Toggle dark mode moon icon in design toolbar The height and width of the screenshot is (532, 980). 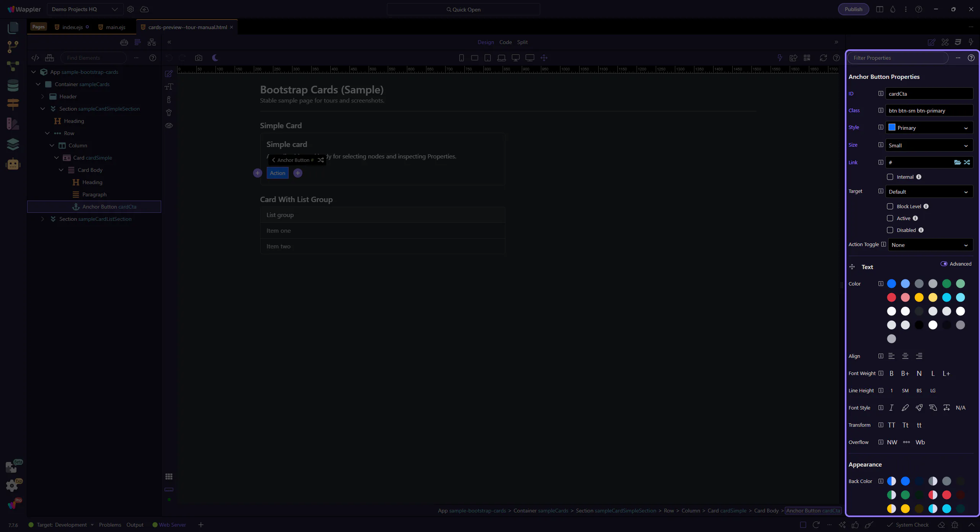point(215,58)
